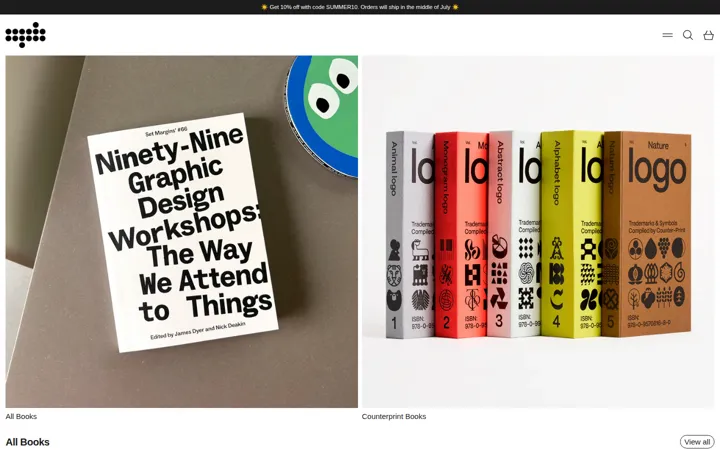
Task: Click the SUMMER10 promo announcement bar
Action: pyautogui.click(x=360, y=7)
